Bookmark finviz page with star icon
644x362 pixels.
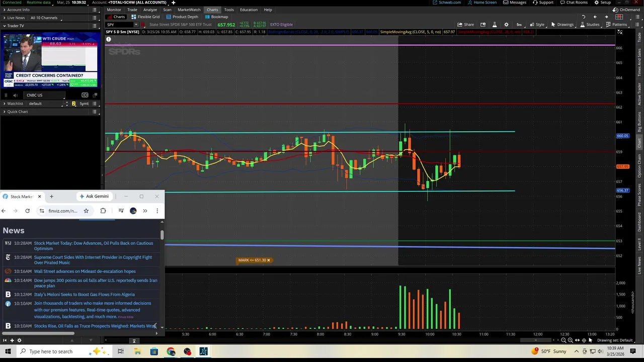click(x=86, y=211)
